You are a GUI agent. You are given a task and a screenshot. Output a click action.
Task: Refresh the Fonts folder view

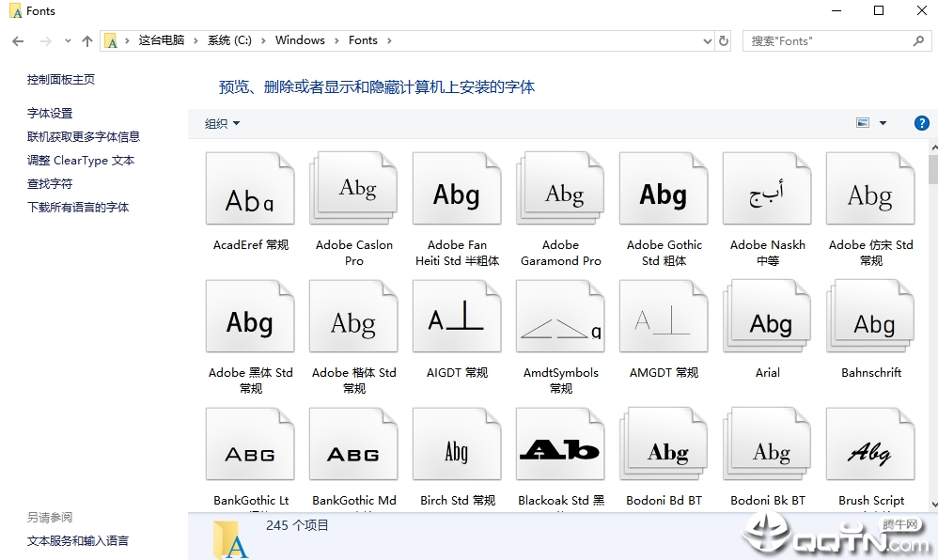pos(724,41)
